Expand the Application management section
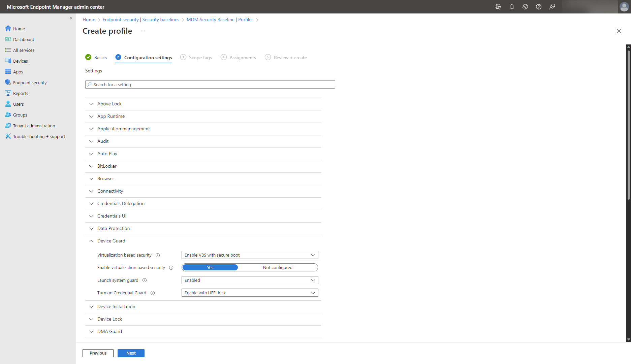The height and width of the screenshot is (364, 631). [203, 129]
